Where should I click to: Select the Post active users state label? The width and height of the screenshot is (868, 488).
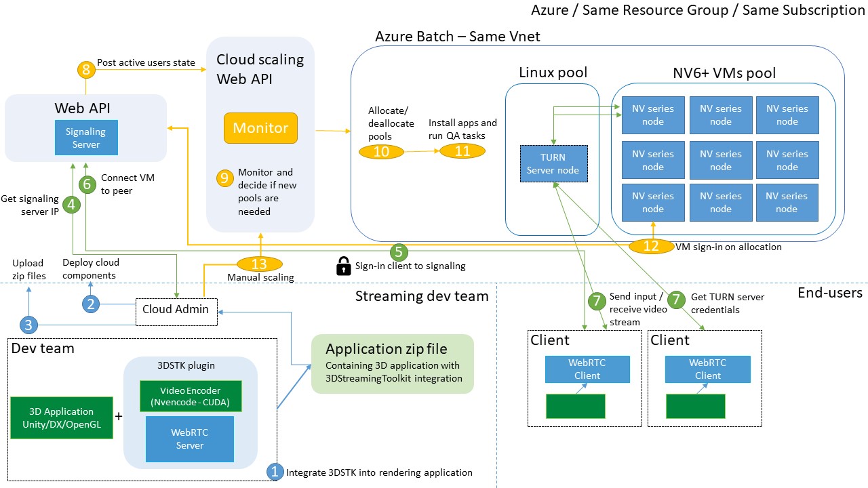(x=146, y=62)
